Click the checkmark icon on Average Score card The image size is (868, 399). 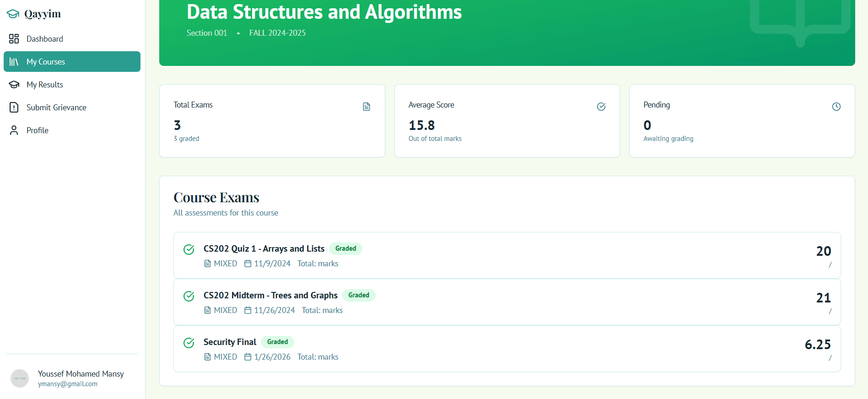coord(601,106)
